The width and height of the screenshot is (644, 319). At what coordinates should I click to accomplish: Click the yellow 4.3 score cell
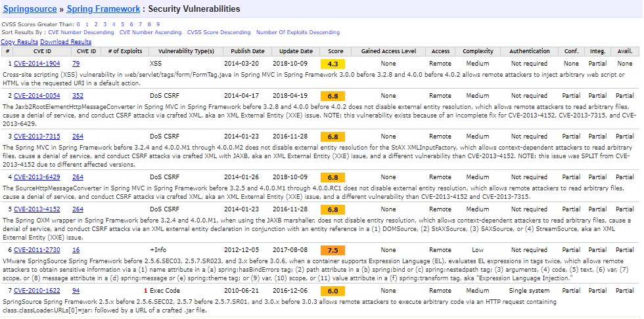[333, 64]
